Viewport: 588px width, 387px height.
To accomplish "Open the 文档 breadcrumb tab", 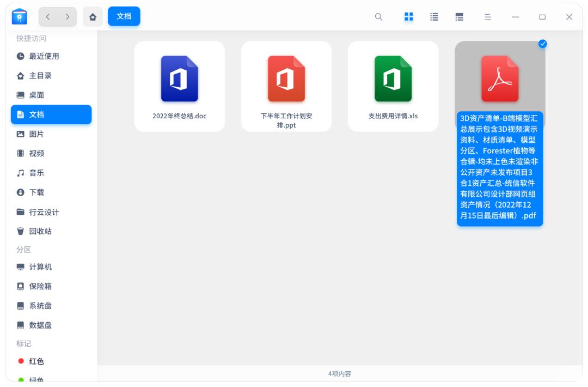I will click(x=124, y=16).
